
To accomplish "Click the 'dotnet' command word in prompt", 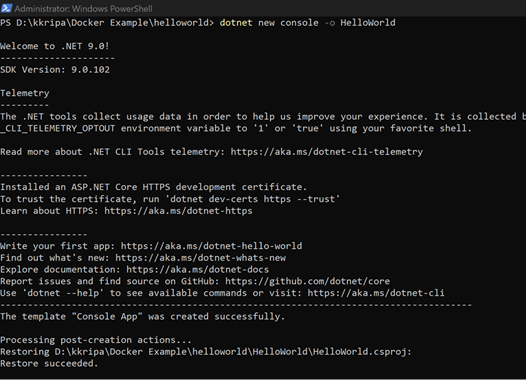I will pyautogui.click(x=236, y=23).
